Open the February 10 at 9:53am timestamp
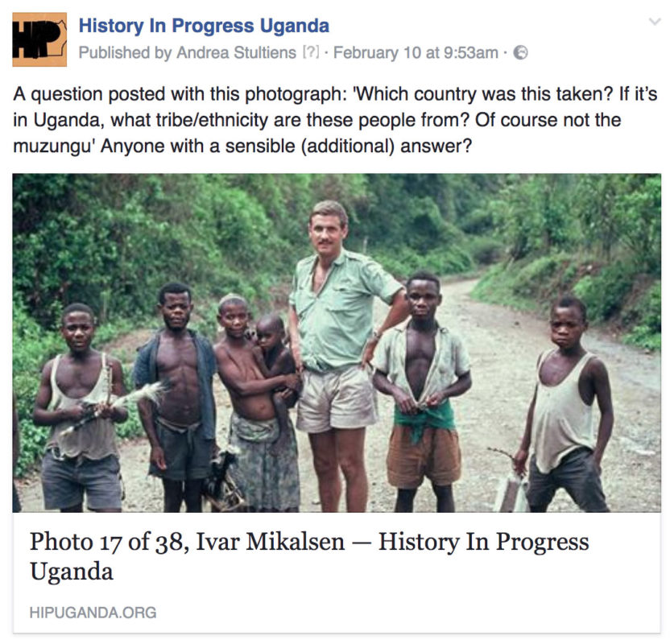Viewport: 670px width, 644px height. pos(416,53)
